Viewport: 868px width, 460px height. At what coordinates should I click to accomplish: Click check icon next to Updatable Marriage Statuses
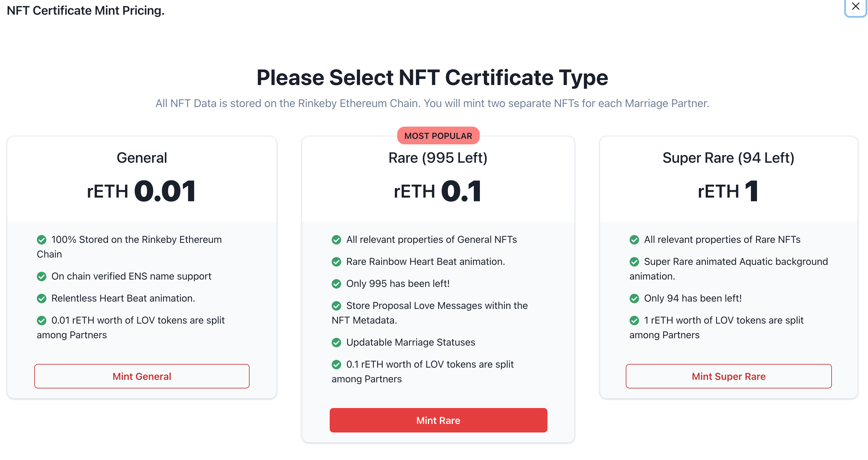pyautogui.click(x=336, y=342)
